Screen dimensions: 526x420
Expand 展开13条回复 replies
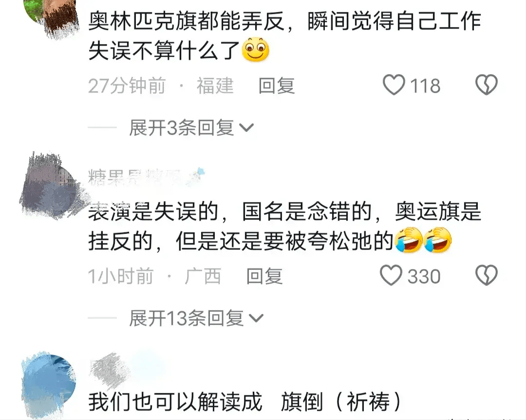tap(196, 318)
